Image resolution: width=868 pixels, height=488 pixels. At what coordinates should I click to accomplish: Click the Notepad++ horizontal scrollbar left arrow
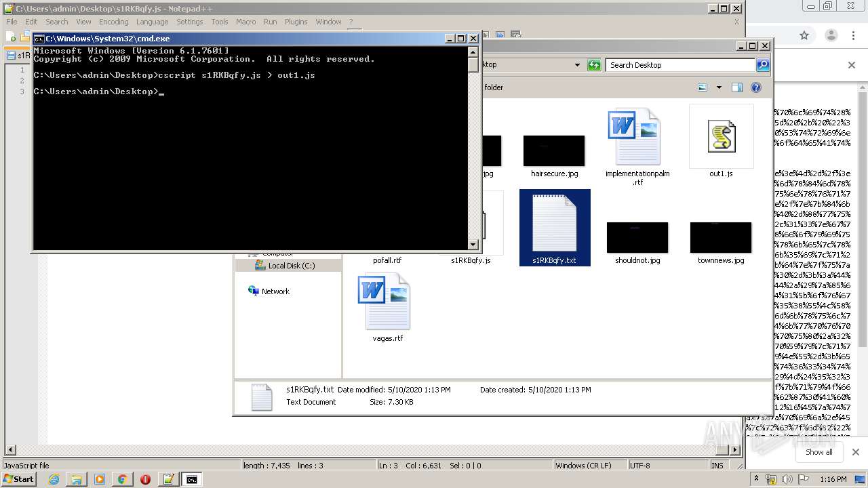[x=9, y=450]
